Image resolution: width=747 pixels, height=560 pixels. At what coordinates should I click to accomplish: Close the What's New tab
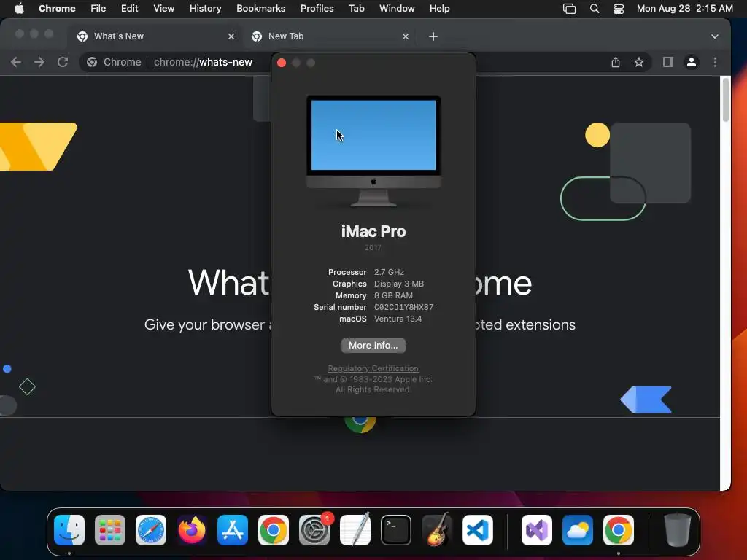pyautogui.click(x=231, y=36)
